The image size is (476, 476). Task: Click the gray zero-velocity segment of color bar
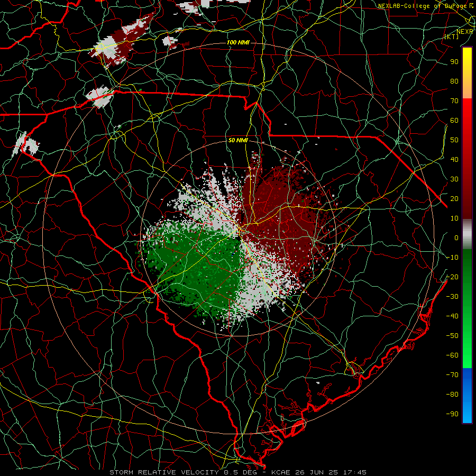467,234
